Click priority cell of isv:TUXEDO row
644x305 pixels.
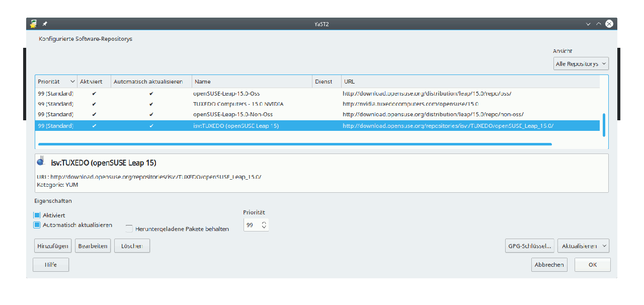pos(55,126)
